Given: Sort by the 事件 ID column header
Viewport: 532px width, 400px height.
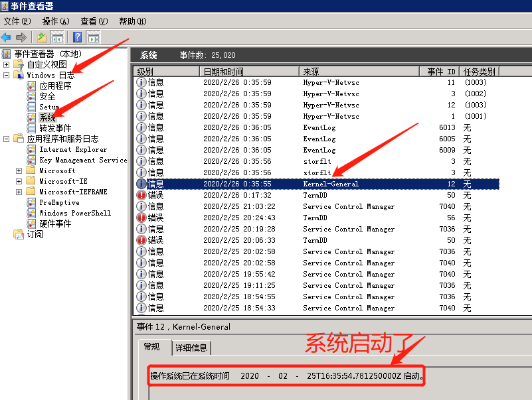Looking at the screenshot, I should pos(440,72).
